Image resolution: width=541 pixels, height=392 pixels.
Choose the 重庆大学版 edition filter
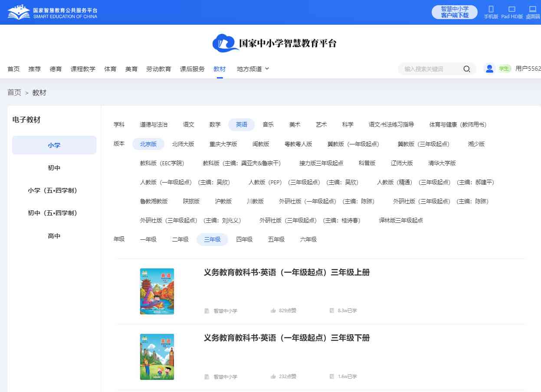tap(223, 144)
